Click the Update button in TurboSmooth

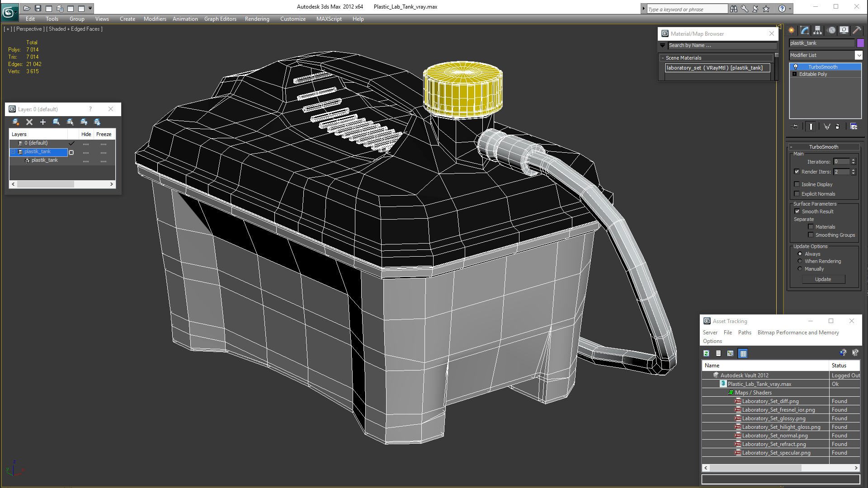tap(823, 279)
